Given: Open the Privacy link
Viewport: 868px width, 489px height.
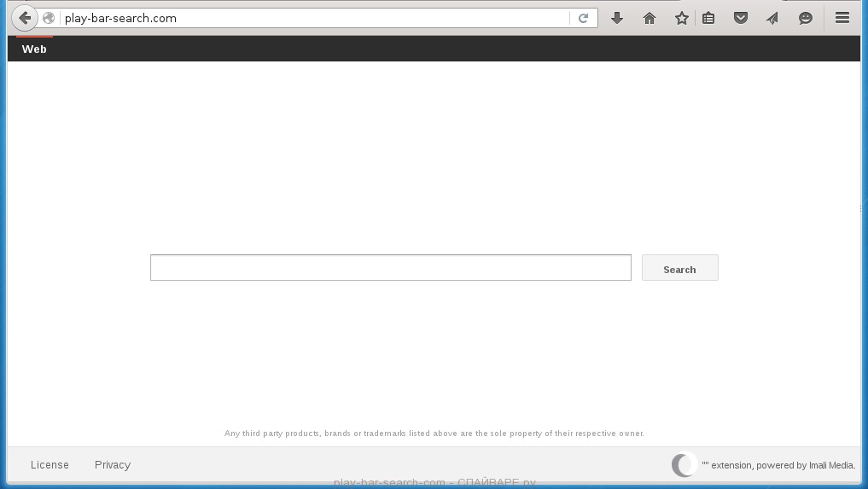Looking at the screenshot, I should 113,464.
